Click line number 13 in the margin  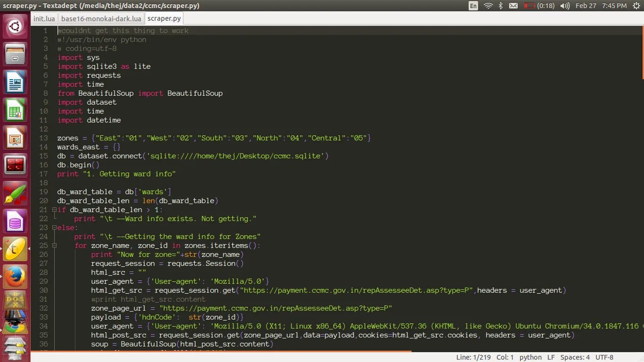click(x=43, y=138)
